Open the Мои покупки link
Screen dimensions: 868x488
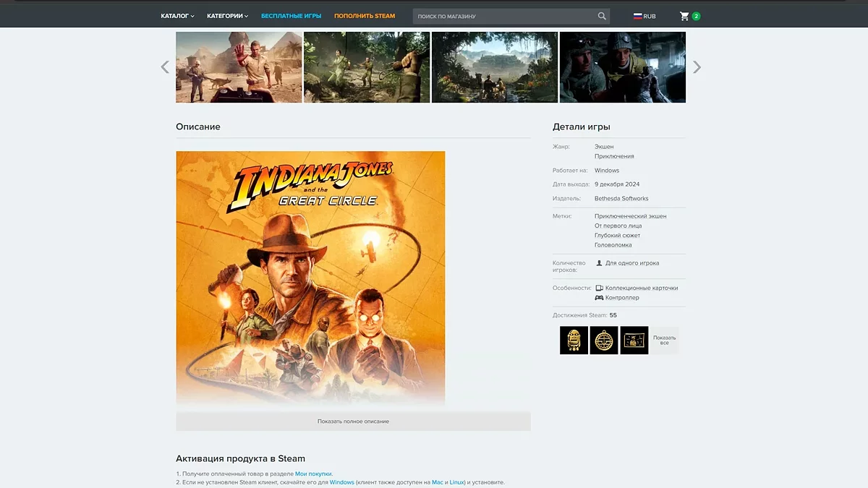[x=313, y=474]
